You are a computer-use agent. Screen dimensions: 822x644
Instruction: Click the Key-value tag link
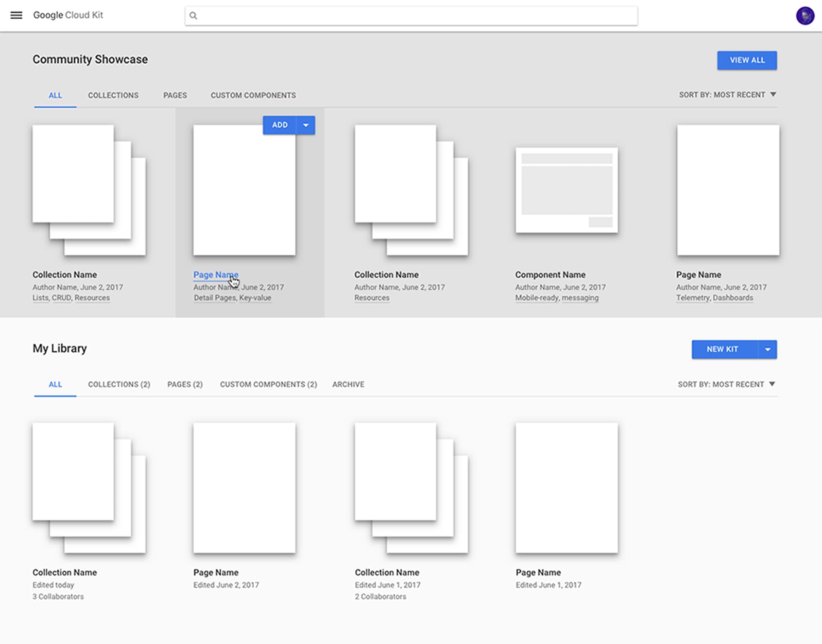[255, 297]
